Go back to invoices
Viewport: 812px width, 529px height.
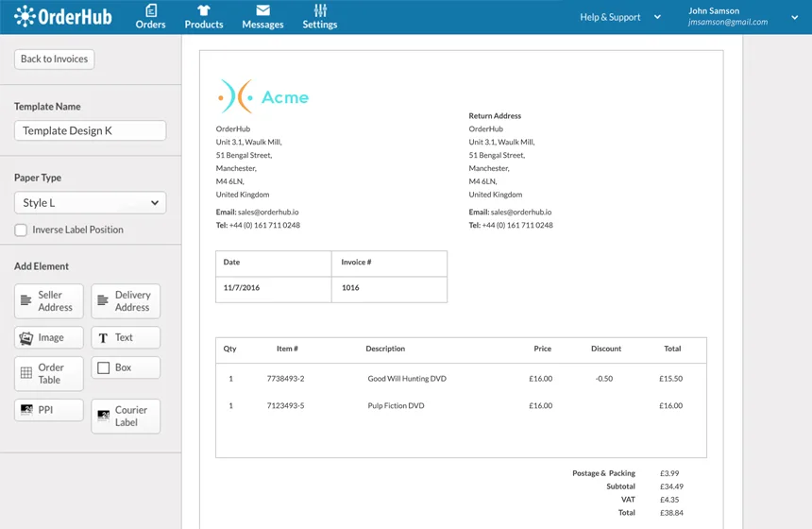(55, 60)
